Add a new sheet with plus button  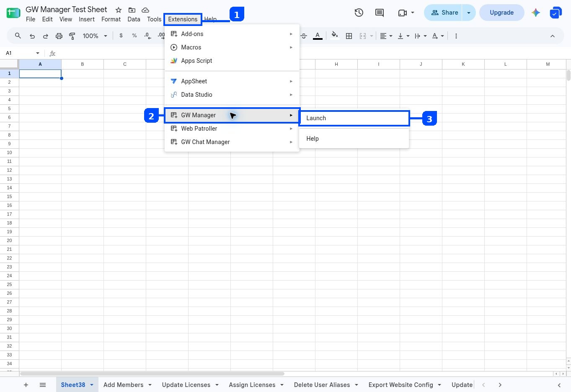(x=26, y=385)
